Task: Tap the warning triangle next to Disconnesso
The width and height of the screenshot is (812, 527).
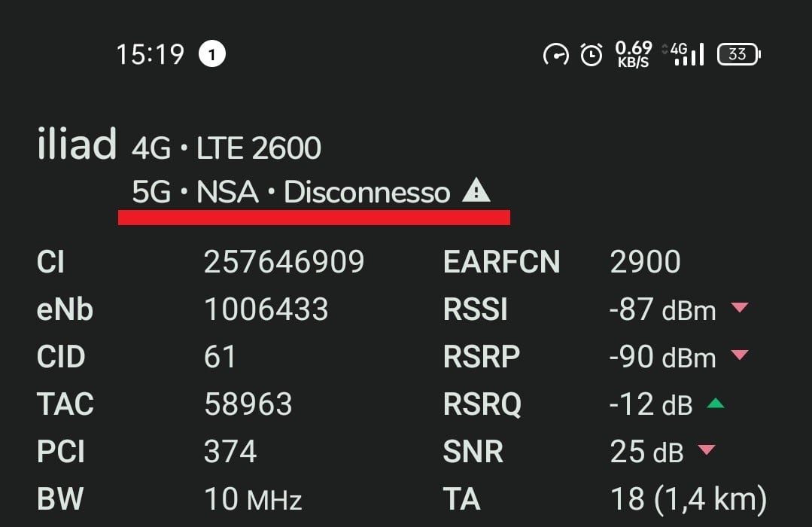Action: click(476, 192)
